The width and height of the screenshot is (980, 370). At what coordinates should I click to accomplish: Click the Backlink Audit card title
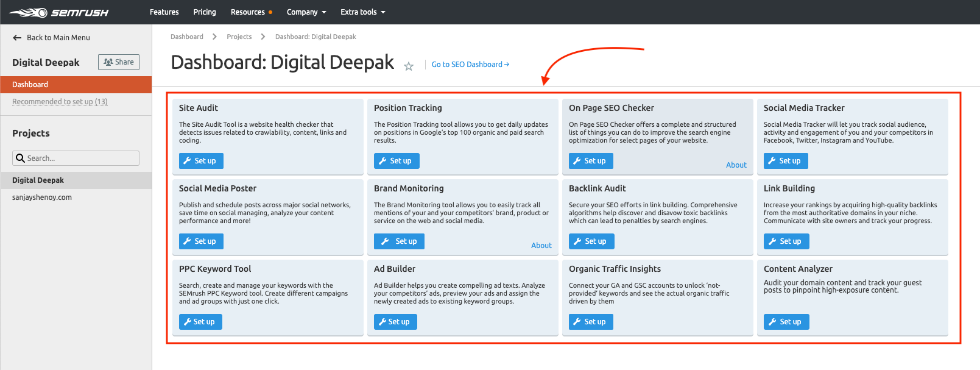pyautogui.click(x=598, y=188)
